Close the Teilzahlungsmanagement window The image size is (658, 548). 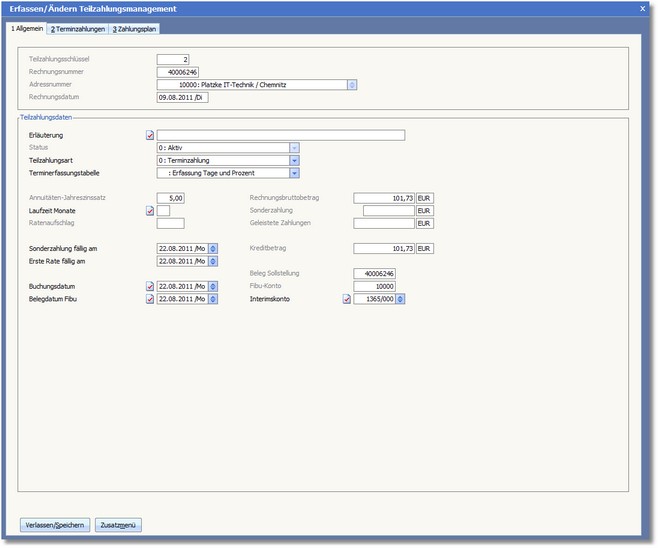click(x=642, y=8)
